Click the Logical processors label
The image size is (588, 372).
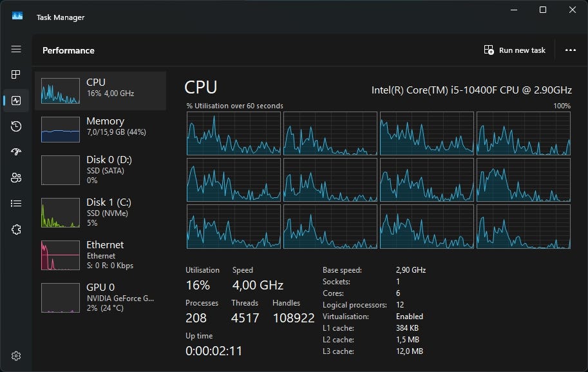pyautogui.click(x=354, y=305)
